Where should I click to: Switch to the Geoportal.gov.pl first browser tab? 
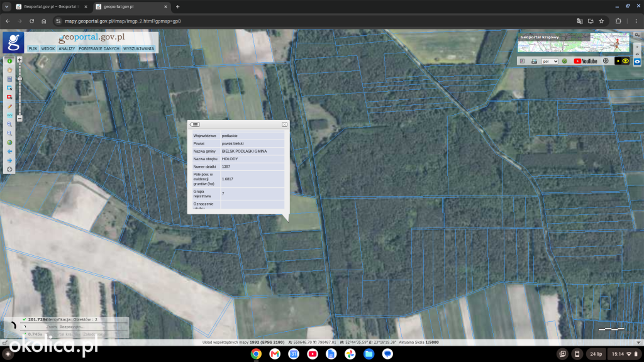[52, 6]
